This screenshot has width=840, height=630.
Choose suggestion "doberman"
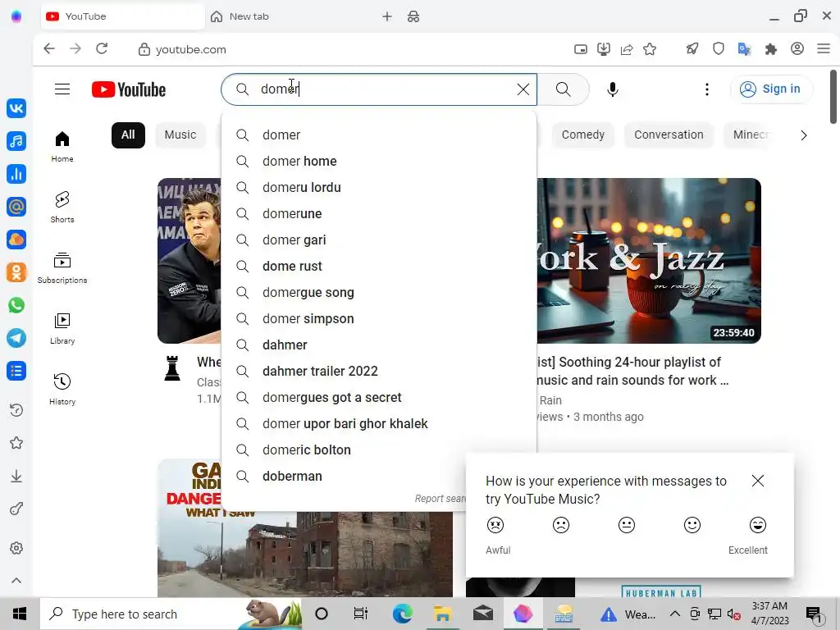(x=379, y=477)
